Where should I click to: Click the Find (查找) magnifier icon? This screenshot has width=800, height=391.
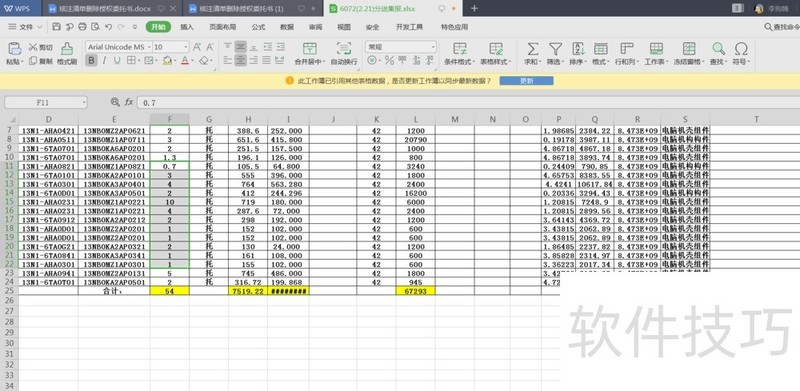tap(718, 49)
